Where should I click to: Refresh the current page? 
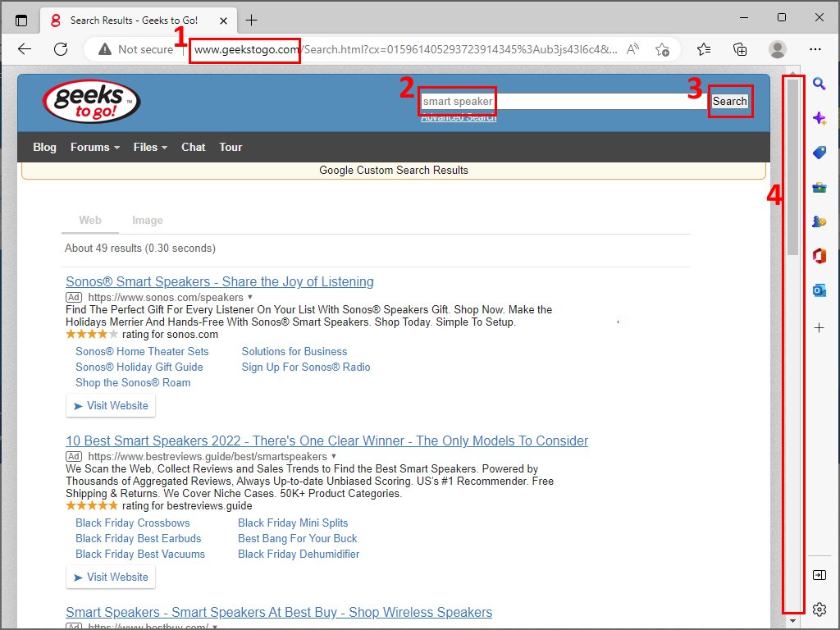(61, 49)
